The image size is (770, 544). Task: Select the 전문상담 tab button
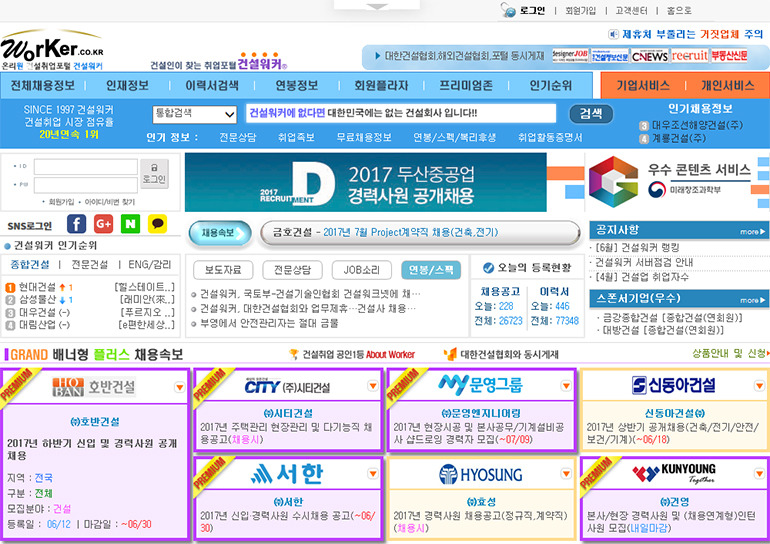tap(292, 270)
